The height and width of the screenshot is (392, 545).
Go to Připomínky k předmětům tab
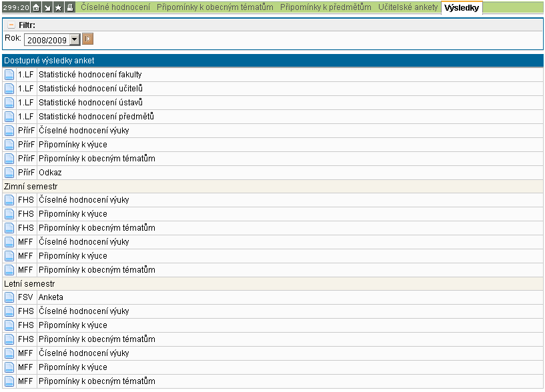[326, 7]
